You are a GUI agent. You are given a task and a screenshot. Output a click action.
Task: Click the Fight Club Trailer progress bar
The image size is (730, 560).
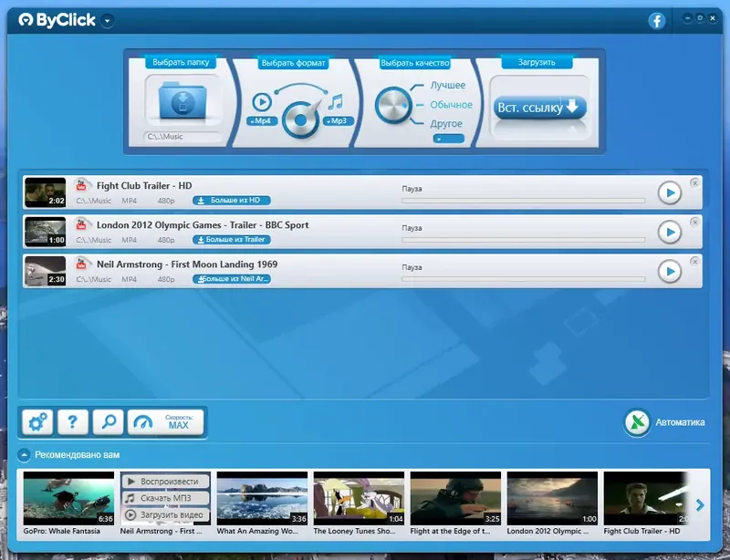523,201
